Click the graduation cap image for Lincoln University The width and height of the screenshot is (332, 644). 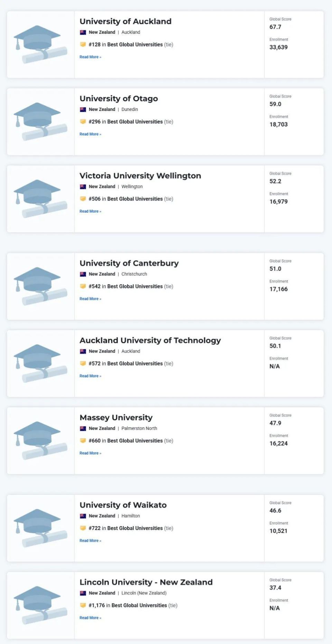click(40, 605)
